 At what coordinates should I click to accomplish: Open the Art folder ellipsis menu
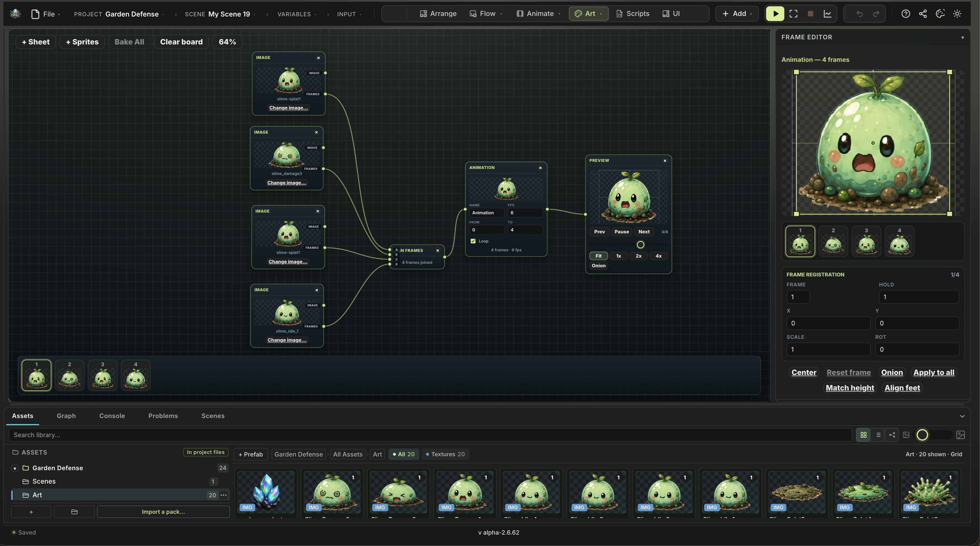[x=224, y=495]
